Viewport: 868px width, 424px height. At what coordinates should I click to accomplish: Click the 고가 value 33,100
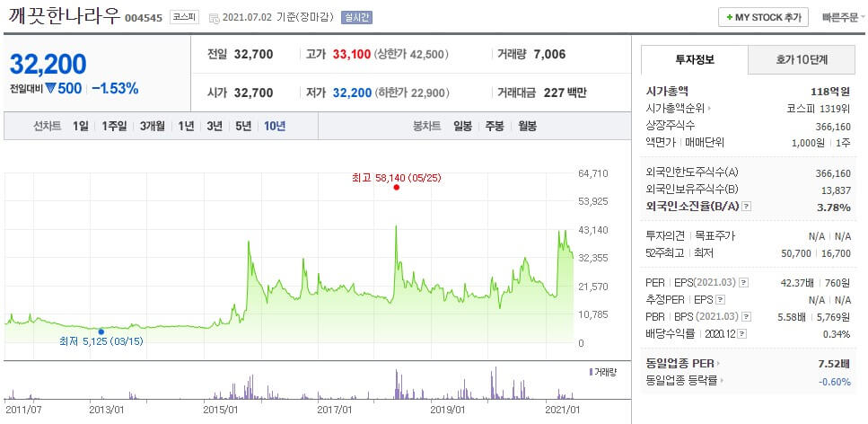tap(352, 55)
